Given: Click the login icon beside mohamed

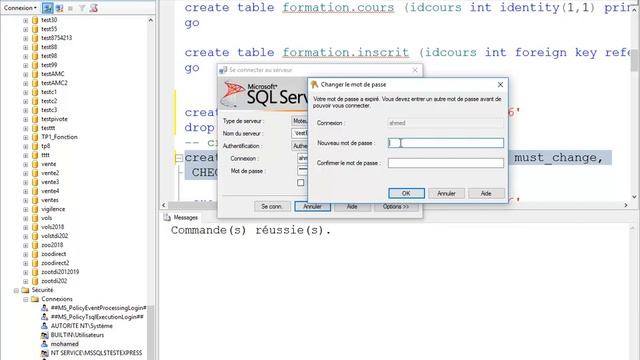Looking at the screenshot, I should (44, 344).
